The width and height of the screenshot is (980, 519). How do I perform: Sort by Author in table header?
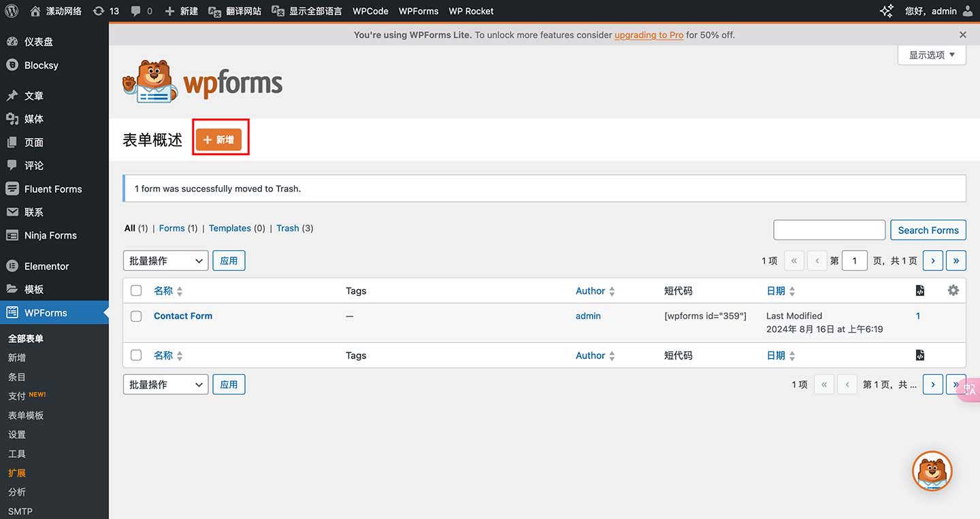coord(595,290)
